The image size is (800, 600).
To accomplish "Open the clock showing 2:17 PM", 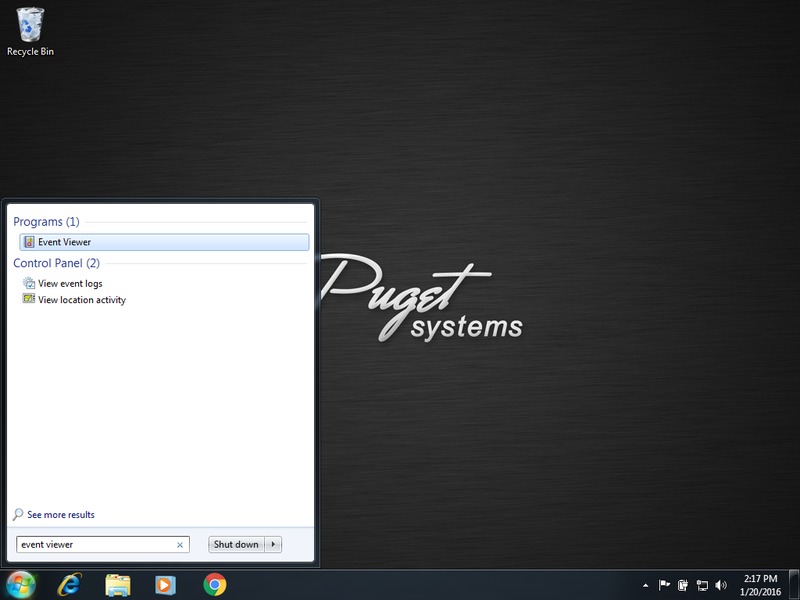I will 762,584.
